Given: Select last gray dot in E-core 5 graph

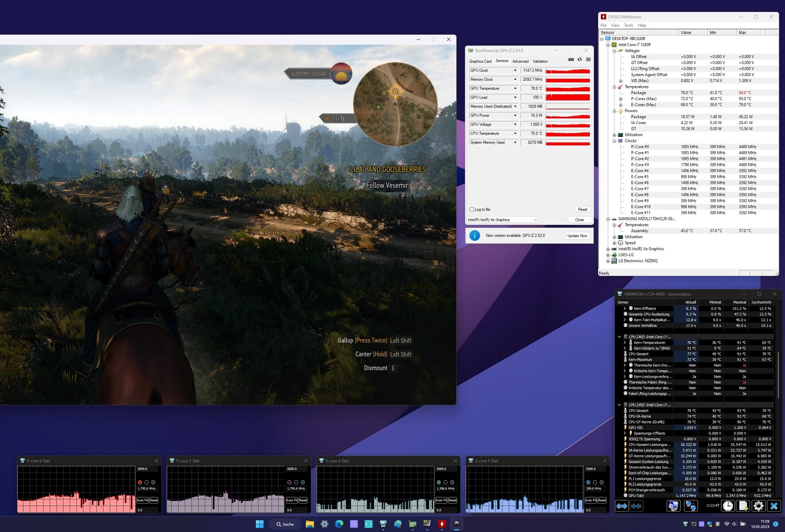Looking at the screenshot, I should pos(602,482).
